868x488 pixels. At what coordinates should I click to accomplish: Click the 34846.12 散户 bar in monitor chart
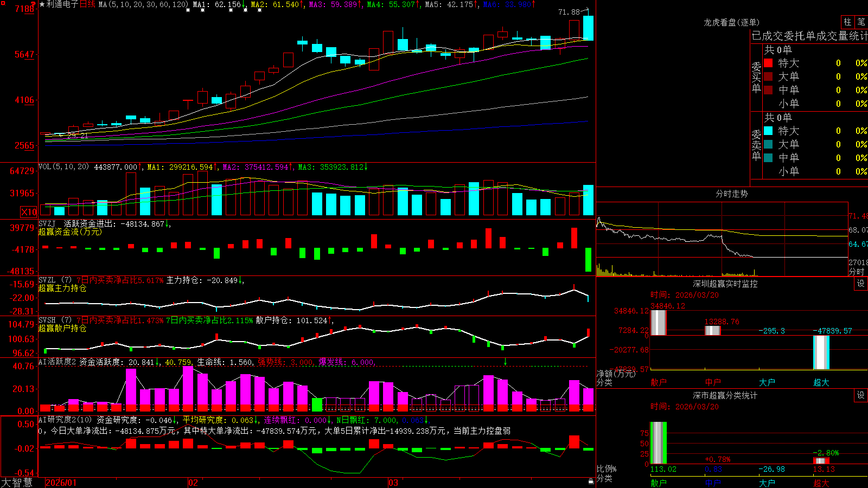click(x=658, y=323)
